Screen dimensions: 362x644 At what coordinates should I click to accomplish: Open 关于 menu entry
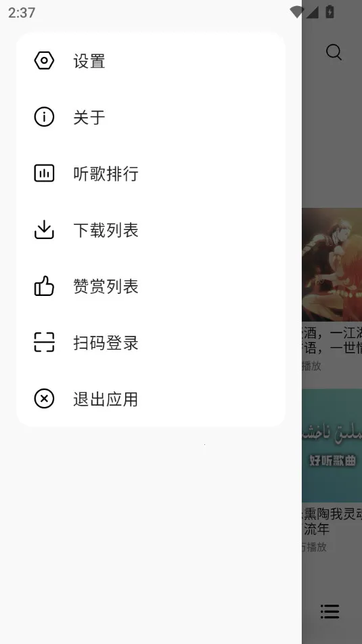[x=151, y=117]
